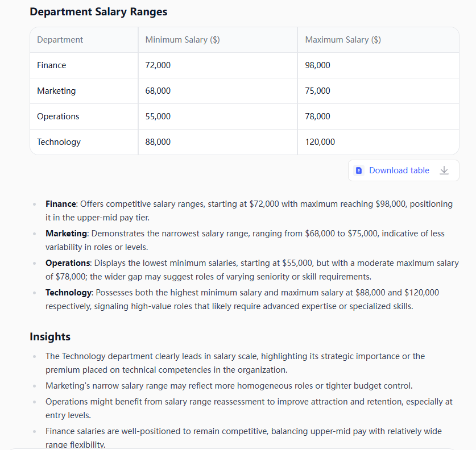This screenshot has width=476, height=450.
Task: Select the 72,000 minimum salary cell
Action: click(158, 65)
